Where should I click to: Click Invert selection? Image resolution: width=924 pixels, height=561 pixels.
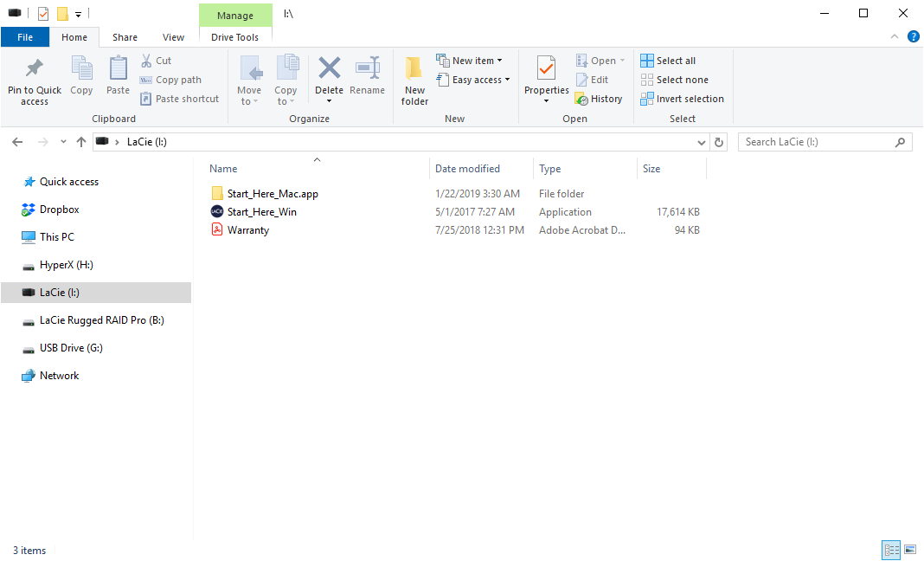pyautogui.click(x=682, y=99)
